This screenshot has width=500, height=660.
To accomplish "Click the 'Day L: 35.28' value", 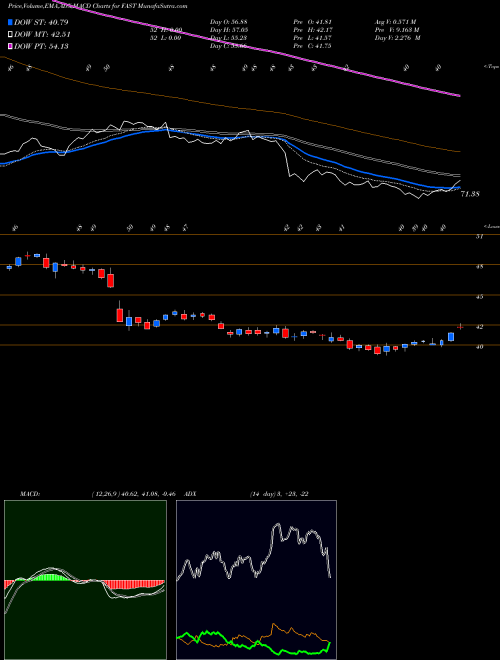I will (x=227, y=38).
